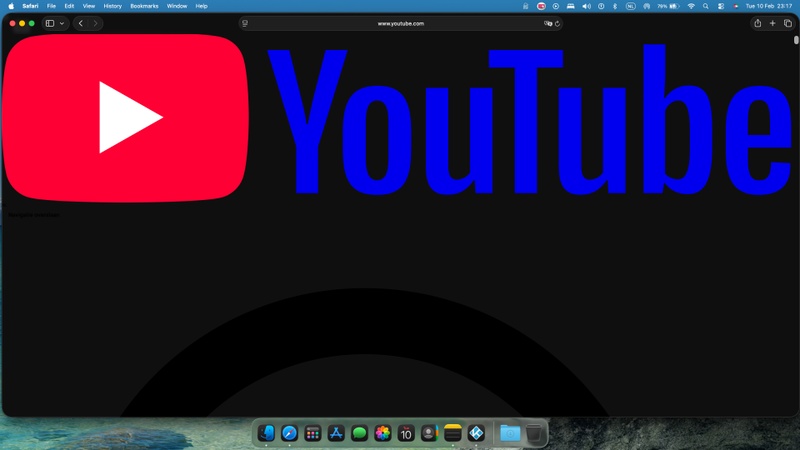Open the Apple menu
800x450 pixels.
click(x=11, y=6)
